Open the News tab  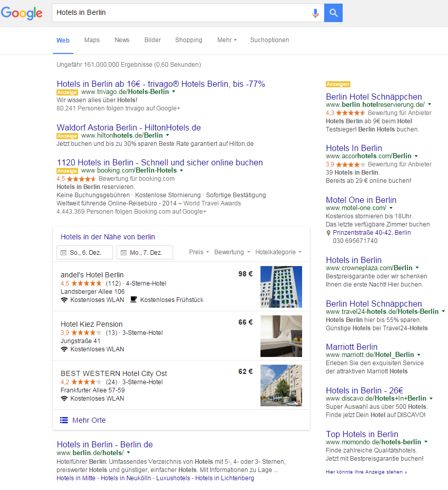coord(122,40)
